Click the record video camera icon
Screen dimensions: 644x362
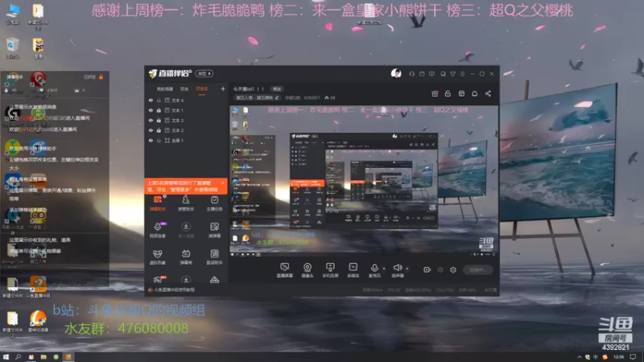pos(427,269)
